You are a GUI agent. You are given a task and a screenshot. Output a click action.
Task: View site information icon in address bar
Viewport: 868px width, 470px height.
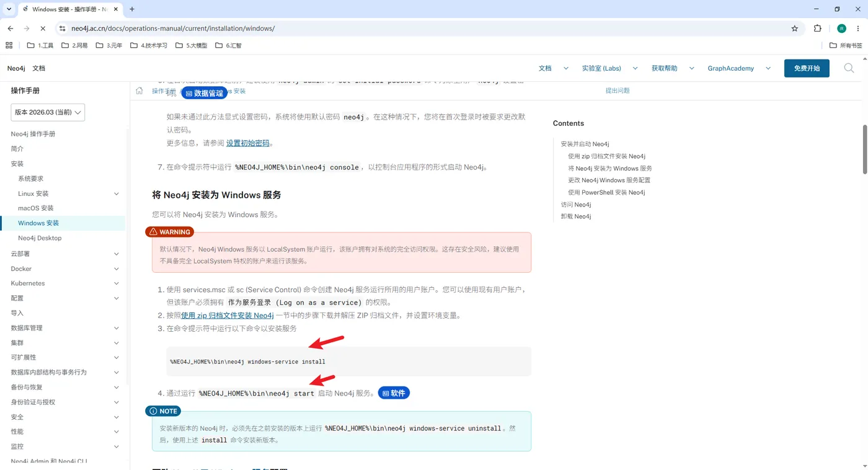(x=62, y=29)
